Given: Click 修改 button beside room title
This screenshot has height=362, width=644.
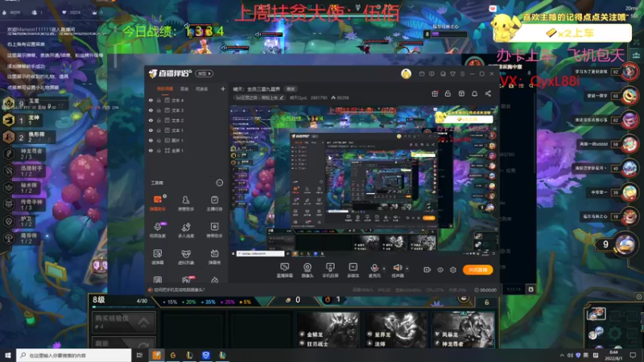Looking at the screenshot, I should [291, 88].
